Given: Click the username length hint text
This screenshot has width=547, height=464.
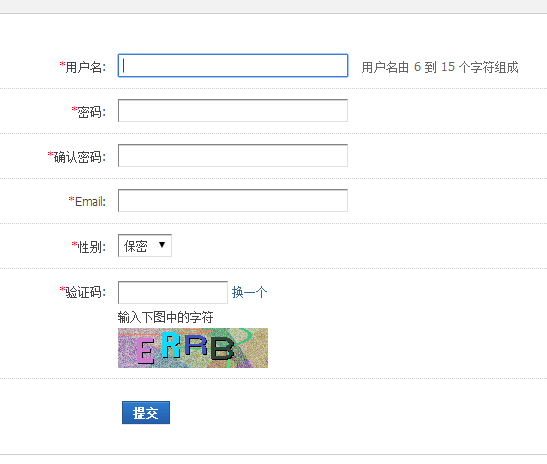Looking at the screenshot, I should click(x=440, y=67).
